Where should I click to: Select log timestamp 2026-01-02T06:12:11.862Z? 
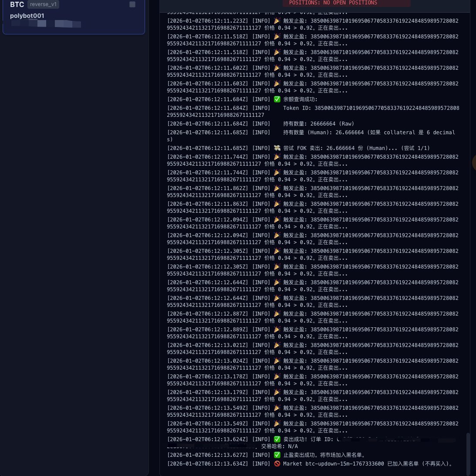pyautogui.click(x=208, y=188)
